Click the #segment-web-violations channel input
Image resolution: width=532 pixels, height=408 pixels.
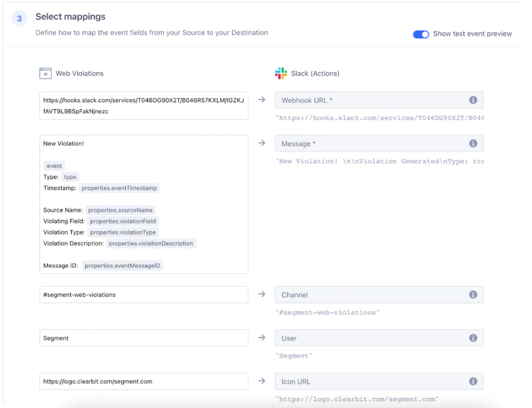(143, 295)
